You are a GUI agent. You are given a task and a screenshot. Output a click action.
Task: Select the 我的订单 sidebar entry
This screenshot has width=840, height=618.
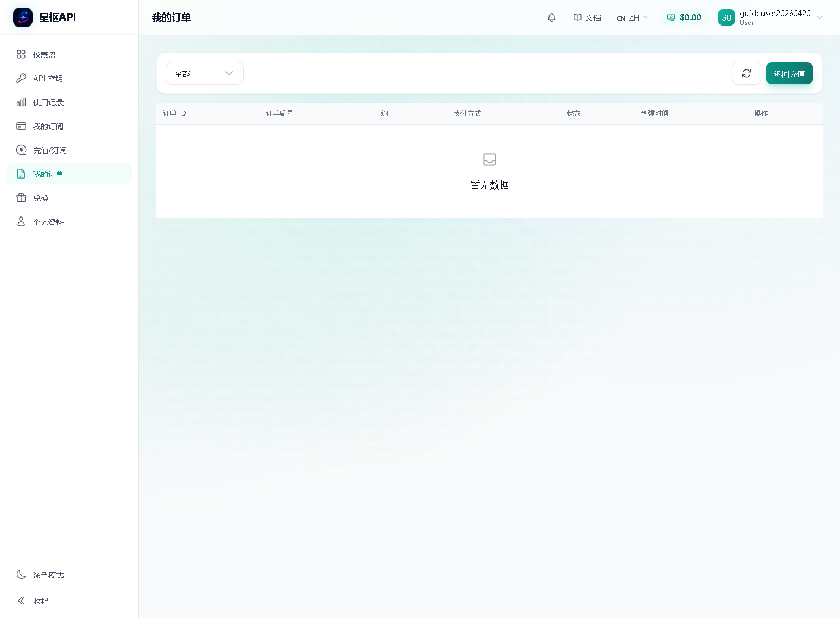tap(48, 174)
